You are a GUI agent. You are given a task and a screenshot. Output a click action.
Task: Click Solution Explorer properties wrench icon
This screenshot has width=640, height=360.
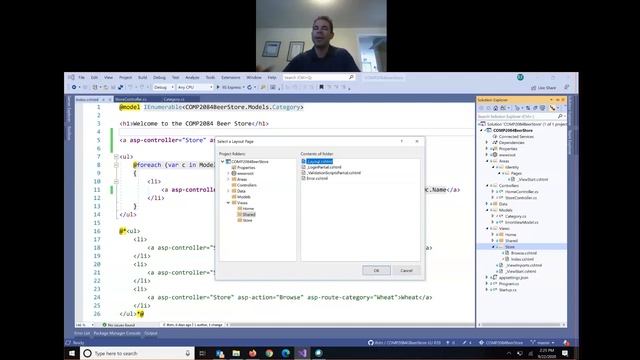[552, 108]
